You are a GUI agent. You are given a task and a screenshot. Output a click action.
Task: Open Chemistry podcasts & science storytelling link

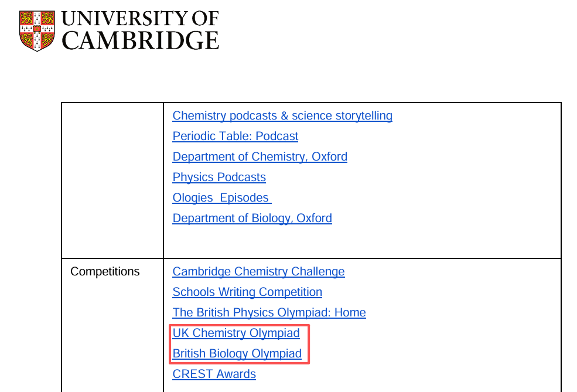coord(282,116)
